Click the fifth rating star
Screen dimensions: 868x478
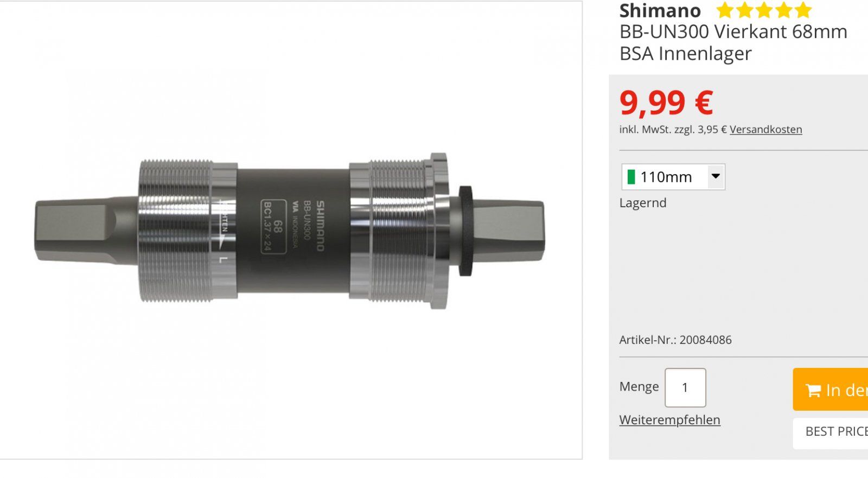point(803,10)
